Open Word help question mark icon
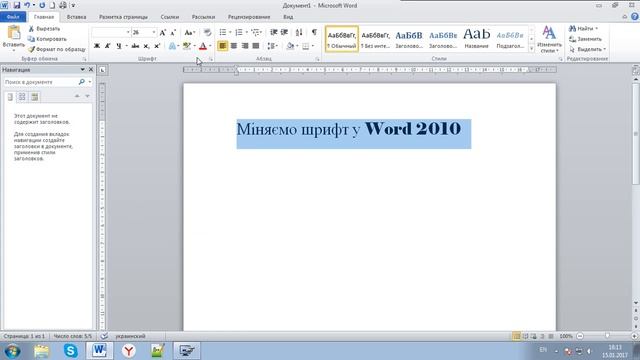 [634, 16]
